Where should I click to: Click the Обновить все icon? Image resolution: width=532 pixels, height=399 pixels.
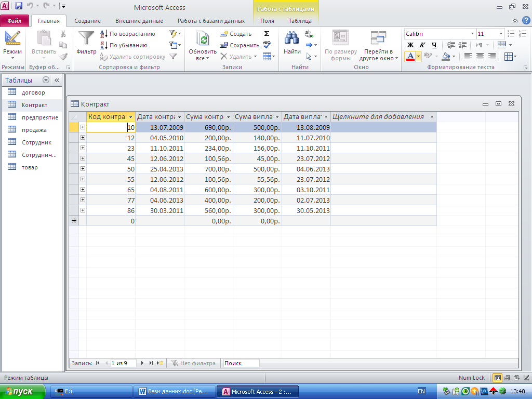click(x=203, y=38)
